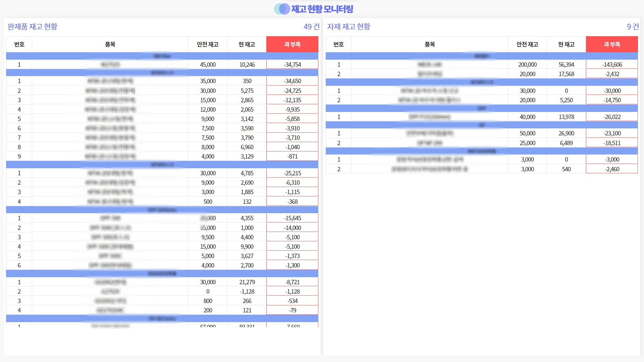The height and width of the screenshot is (362, 644).
Task: Select the 2,065 current stock cell
Action: (x=247, y=109)
